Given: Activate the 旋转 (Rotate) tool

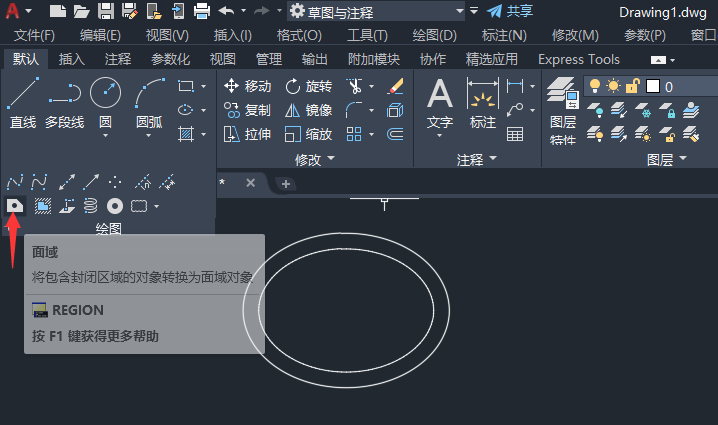Looking at the screenshot, I should [309, 86].
